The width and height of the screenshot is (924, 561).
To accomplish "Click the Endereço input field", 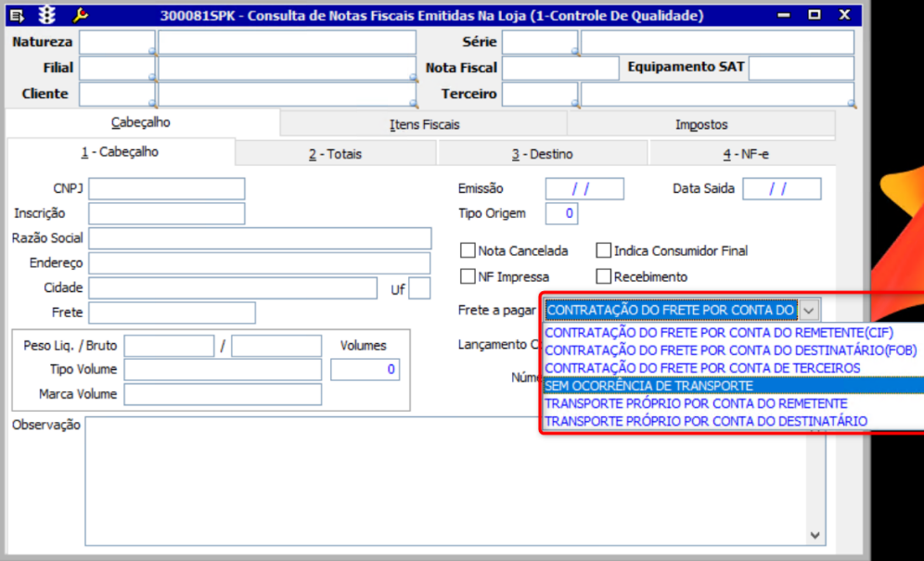I will tap(260, 263).
